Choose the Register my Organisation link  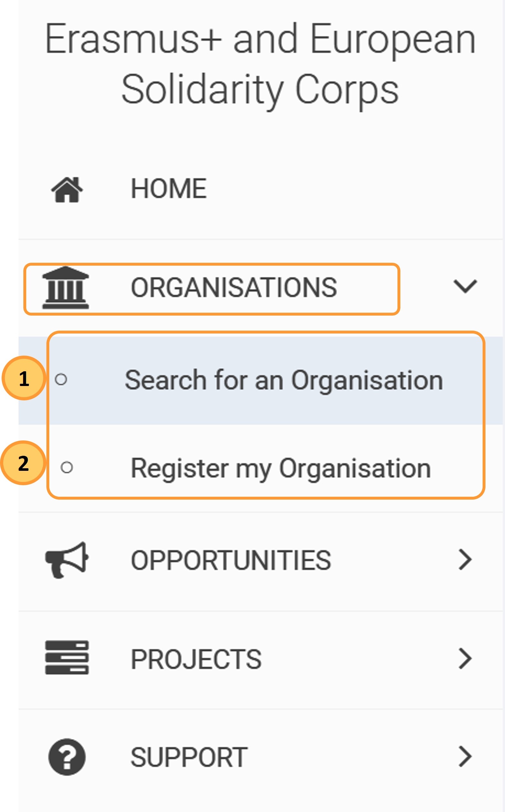coord(281,468)
